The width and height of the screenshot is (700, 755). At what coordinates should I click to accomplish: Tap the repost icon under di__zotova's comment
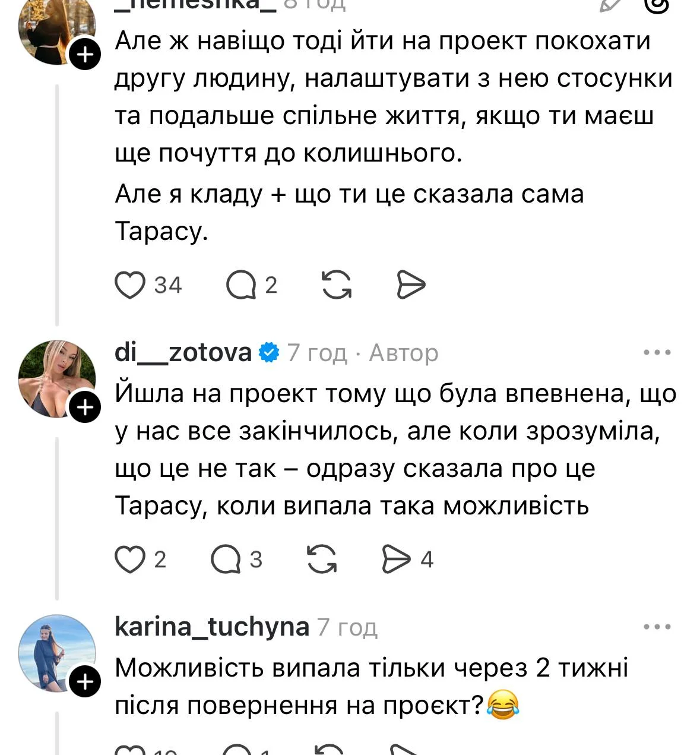click(323, 557)
